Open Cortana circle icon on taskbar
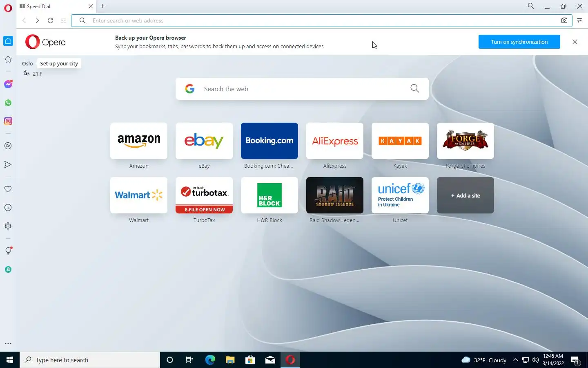Viewport: 588px width, 368px height. coord(170,360)
